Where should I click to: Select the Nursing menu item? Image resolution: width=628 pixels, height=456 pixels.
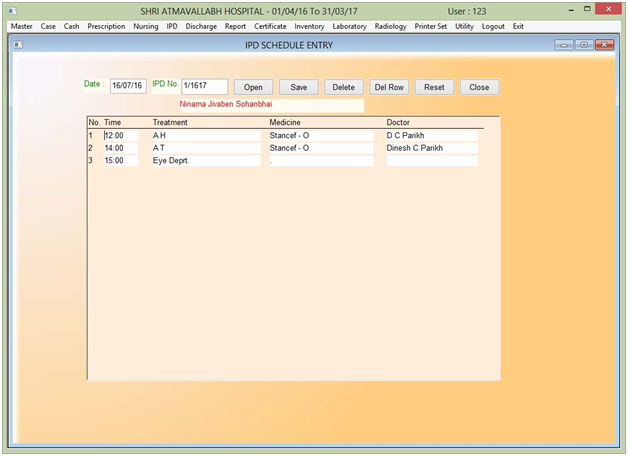tap(146, 26)
